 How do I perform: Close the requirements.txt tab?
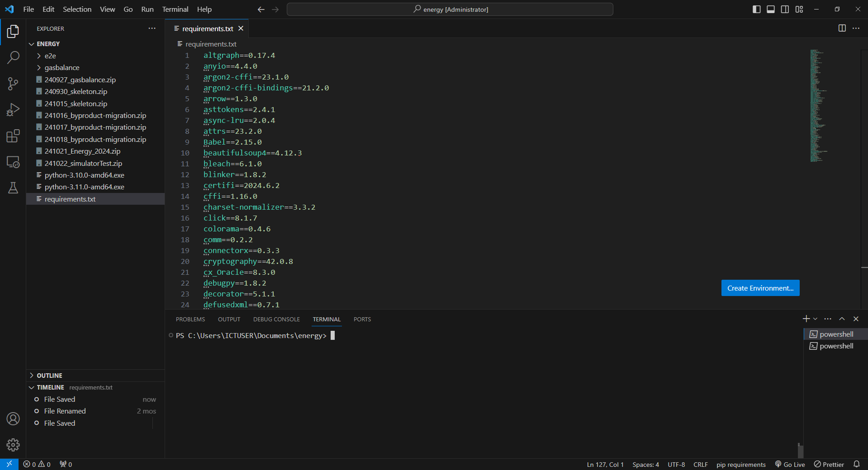[x=241, y=28]
